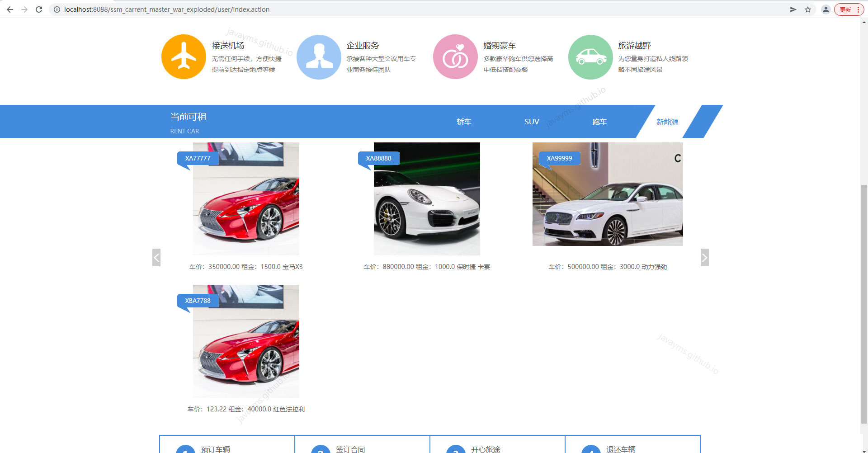Screen dimensions: 868x453
Task: Select the 新能源 category tab
Action: pos(668,122)
